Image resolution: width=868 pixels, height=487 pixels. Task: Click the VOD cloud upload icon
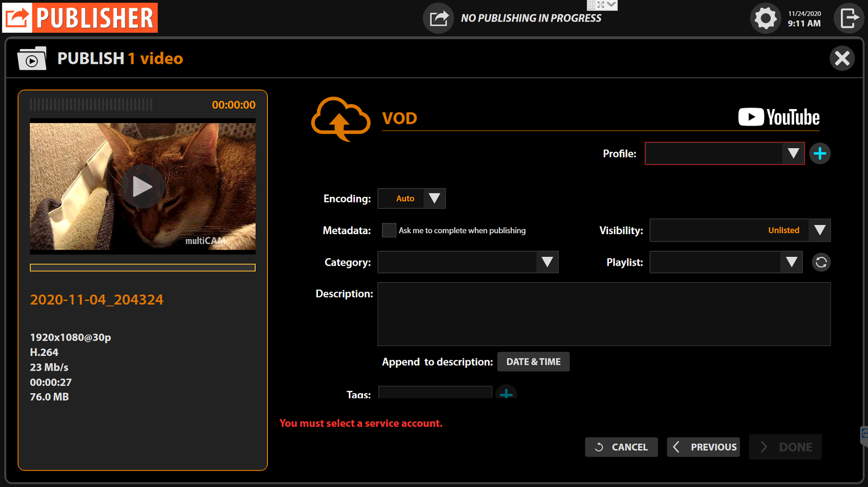pyautogui.click(x=341, y=119)
